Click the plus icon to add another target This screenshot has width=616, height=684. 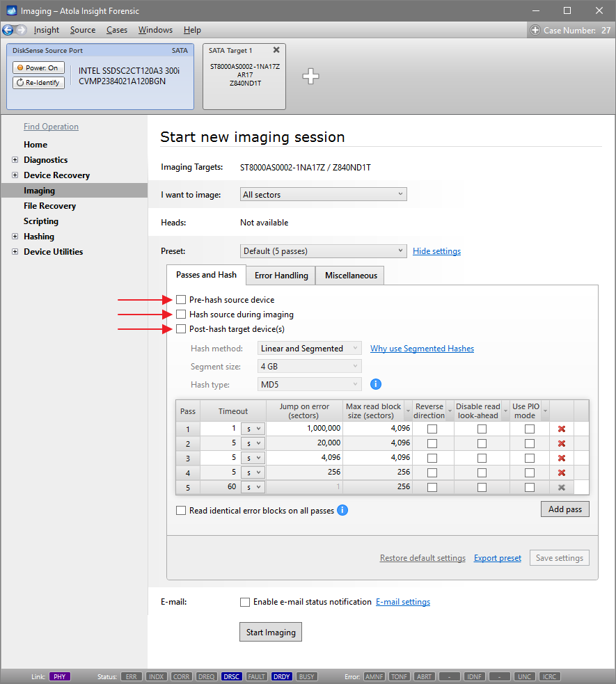(310, 77)
